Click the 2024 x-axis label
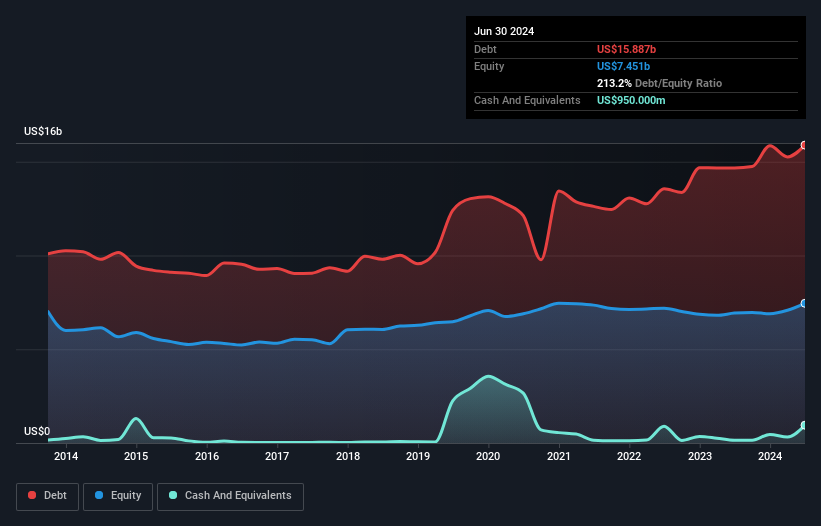 tap(770, 456)
